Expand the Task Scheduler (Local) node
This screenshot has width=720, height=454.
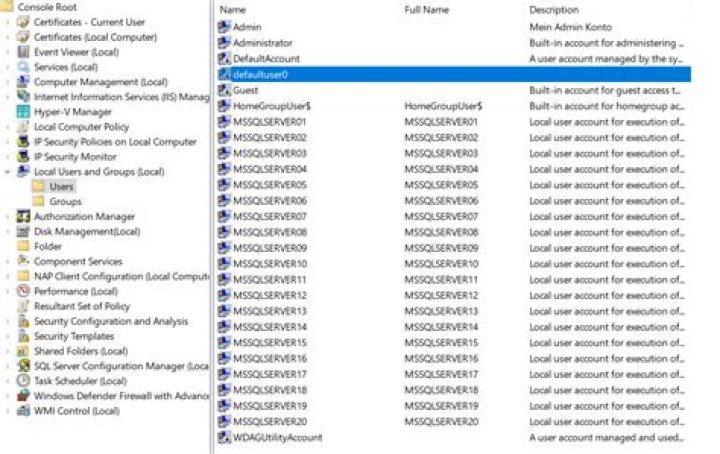[x=7, y=381]
